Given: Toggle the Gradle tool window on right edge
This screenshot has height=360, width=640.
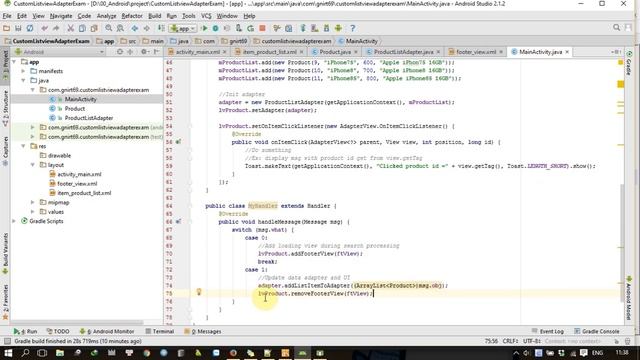Looking at the screenshot, I should pos(629,63).
